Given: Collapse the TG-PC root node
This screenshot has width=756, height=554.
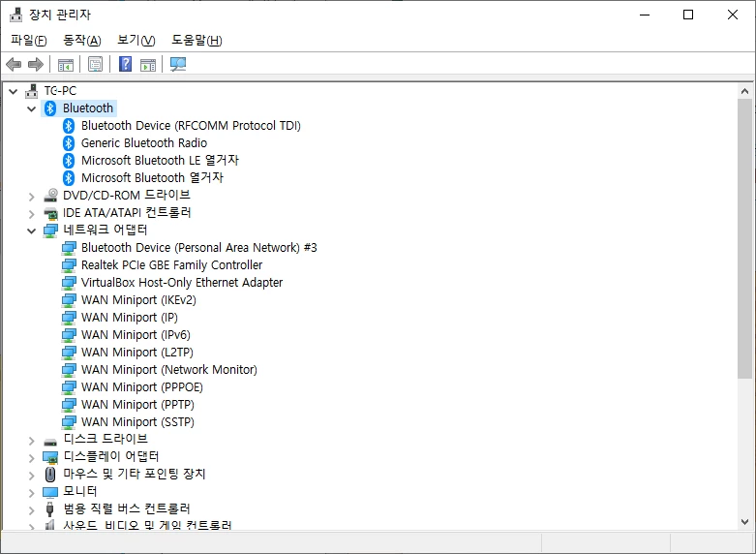Looking at the screenshot, I should 14,91.
